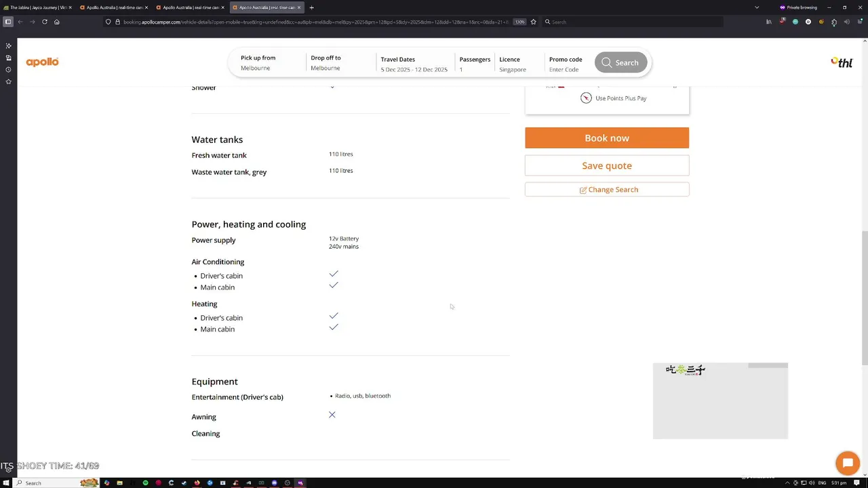Click the toolbar speaker icon
The height and width of the screenshot is (488, 868).
pos(846,22)
